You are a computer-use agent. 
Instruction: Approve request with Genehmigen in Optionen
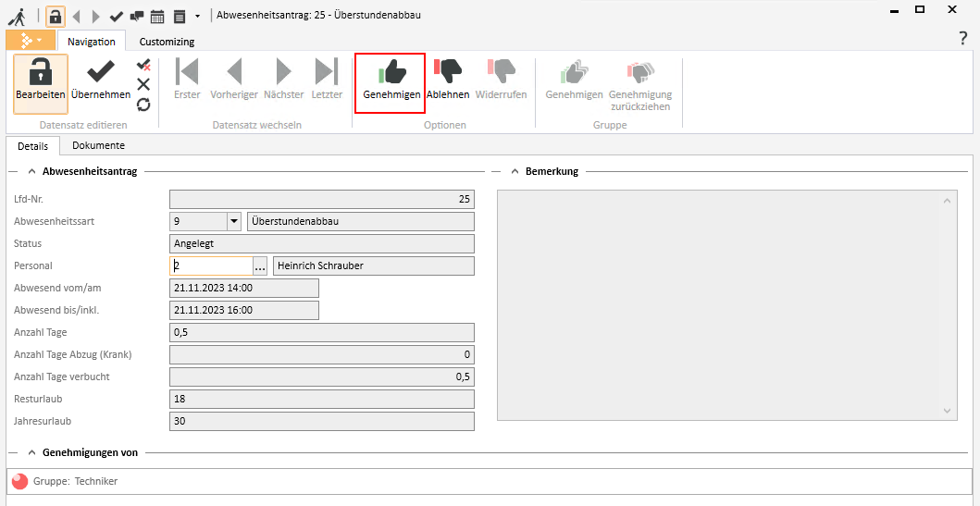[x=391, y=81]
